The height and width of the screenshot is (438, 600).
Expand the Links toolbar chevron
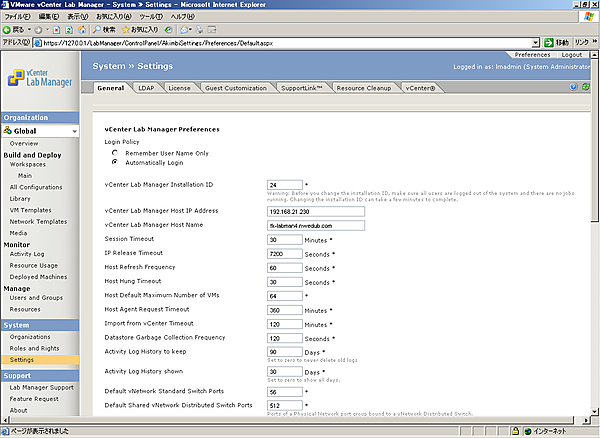[595, 42]
